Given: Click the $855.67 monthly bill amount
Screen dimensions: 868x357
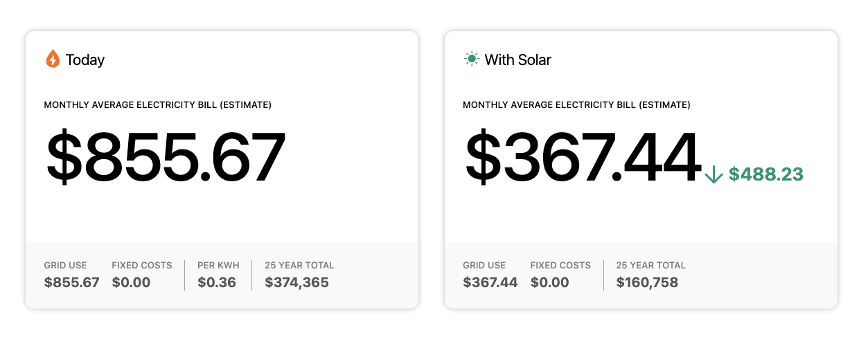Looking at the screenshot, I should (x=166, y=157).
